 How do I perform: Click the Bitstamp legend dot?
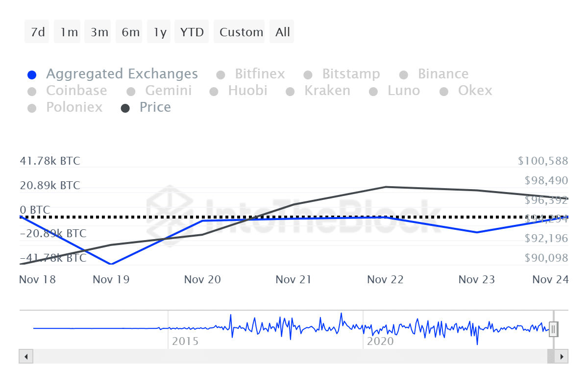(x=308, y=74)
